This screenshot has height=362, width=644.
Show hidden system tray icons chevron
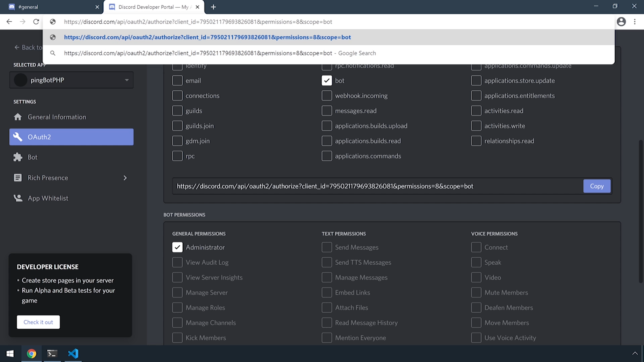pyautogui.click(x=635, y=354)
